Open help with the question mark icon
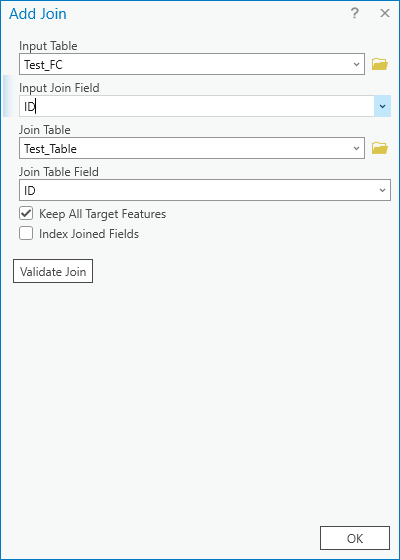Viewport: 400px width, 560px height. (354, 14)
